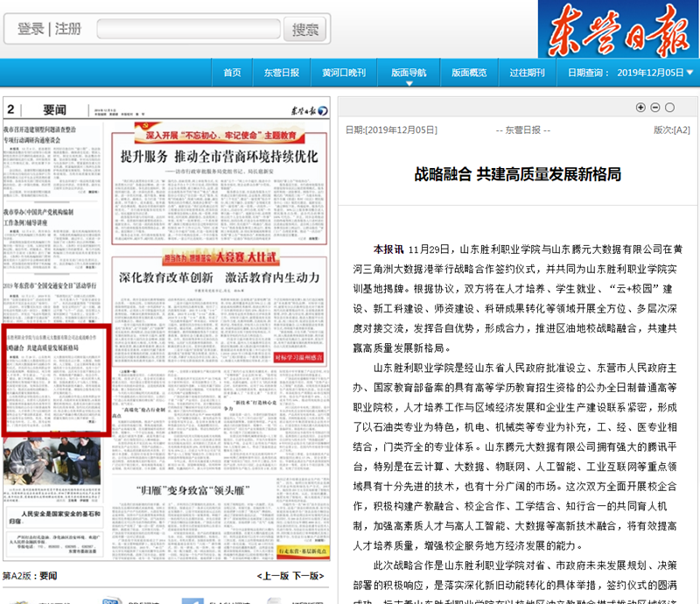
Task: Go to previous page with <上一版
Action: [x=273, y=576]
